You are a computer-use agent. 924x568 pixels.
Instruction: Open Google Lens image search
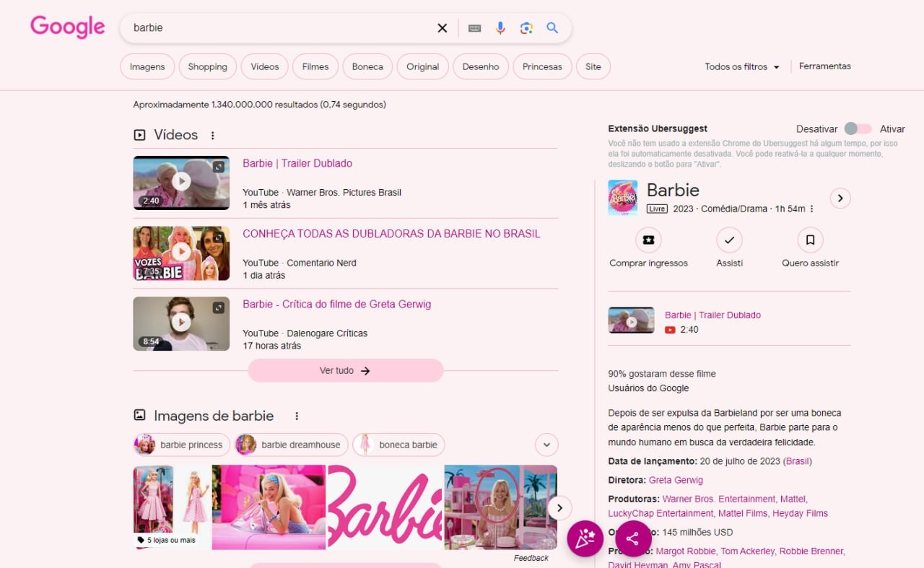click(x=526, y=28)
